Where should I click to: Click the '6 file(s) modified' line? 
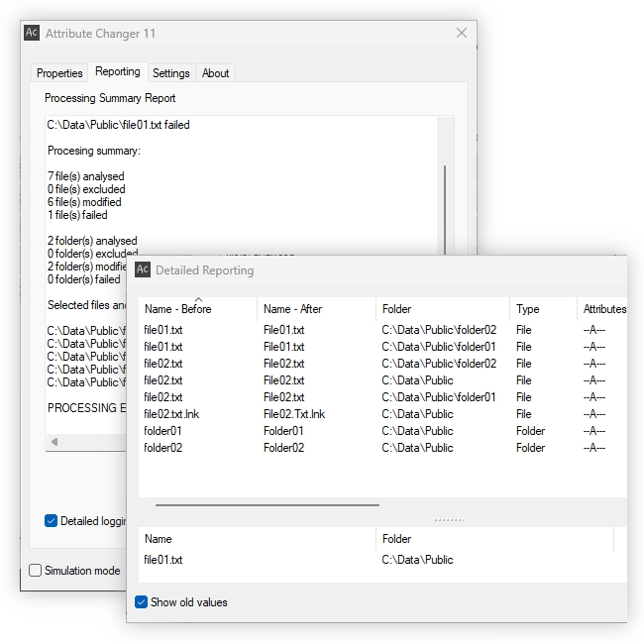coord(84,202)
